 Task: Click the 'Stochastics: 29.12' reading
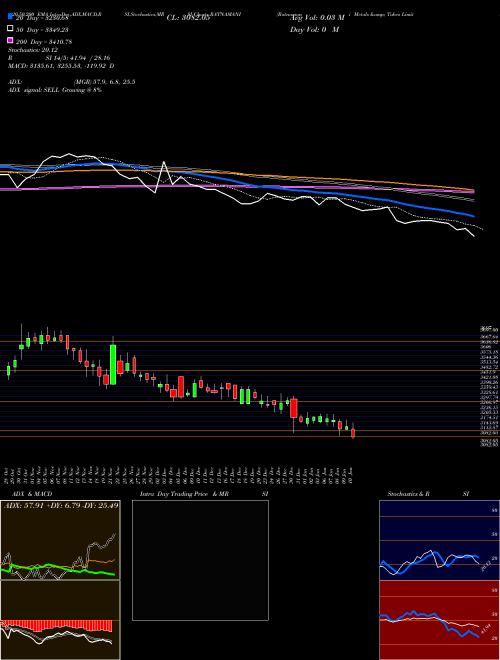tap(34, 50)
